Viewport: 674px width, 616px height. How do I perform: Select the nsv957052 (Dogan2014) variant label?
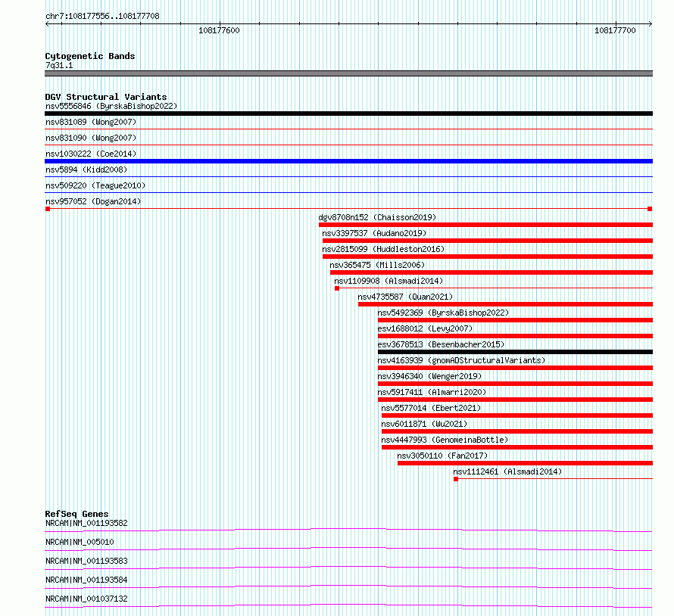(x=93, y=201)
